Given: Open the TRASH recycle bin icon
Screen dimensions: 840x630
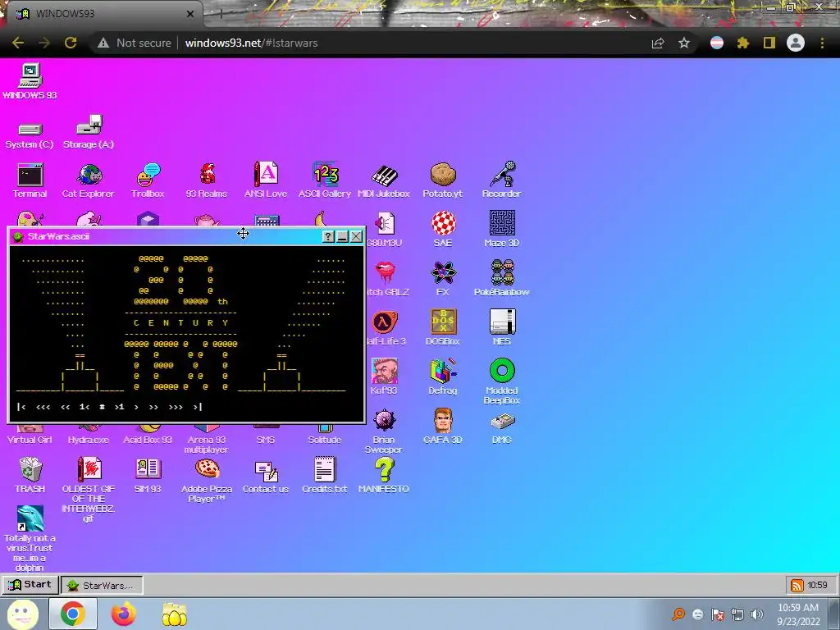Looking at the screenshot, I should click(x=30, y=469).
